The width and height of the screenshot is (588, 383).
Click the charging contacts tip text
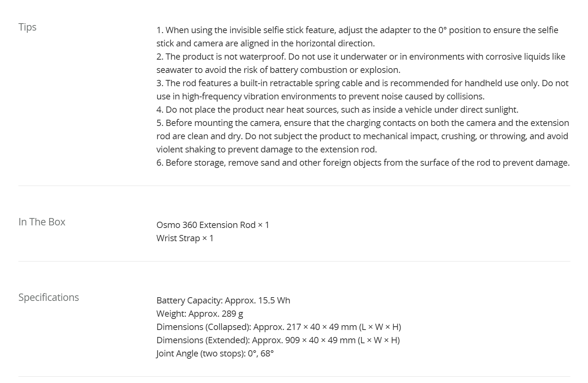[363, 136]
